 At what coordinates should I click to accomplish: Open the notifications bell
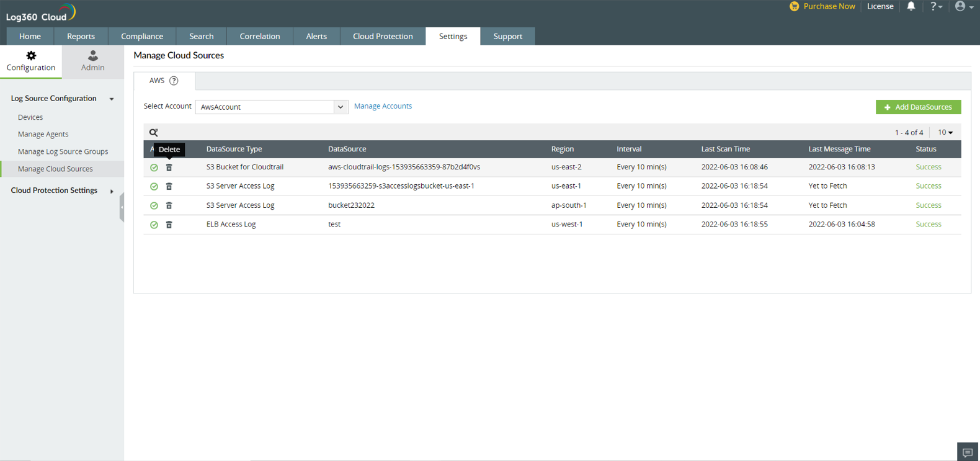pyautogui.click(x=911, y=6)
